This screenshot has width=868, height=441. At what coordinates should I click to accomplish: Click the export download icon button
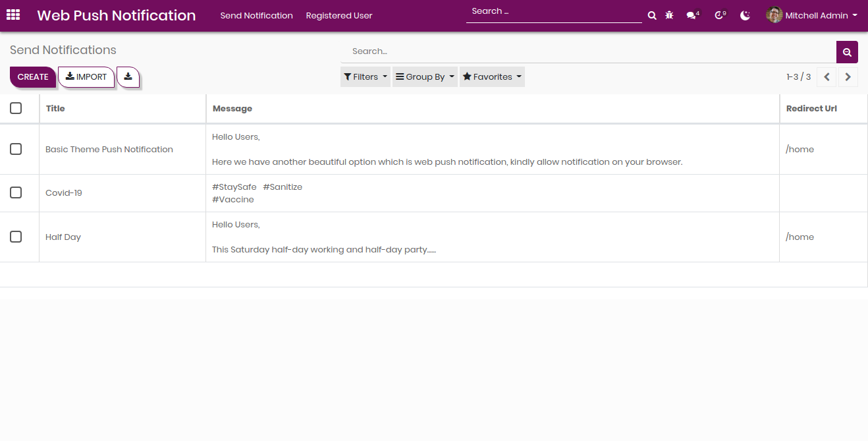tap(128, 76)
